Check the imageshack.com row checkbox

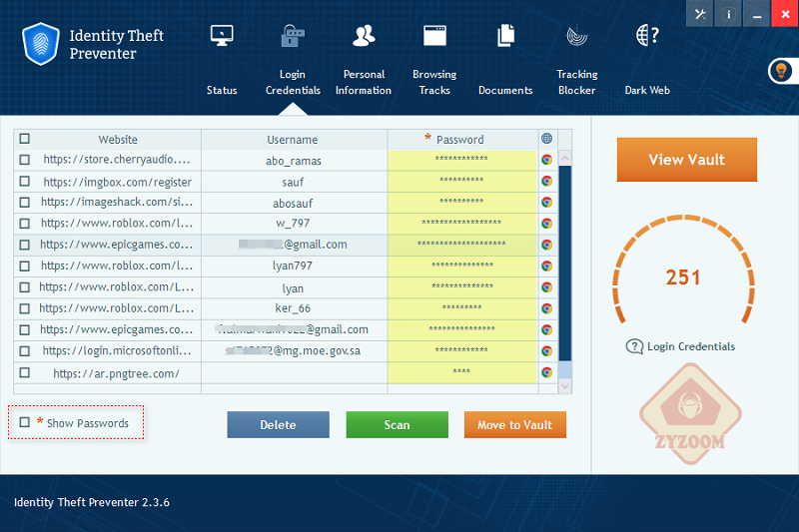pos(24,203)
